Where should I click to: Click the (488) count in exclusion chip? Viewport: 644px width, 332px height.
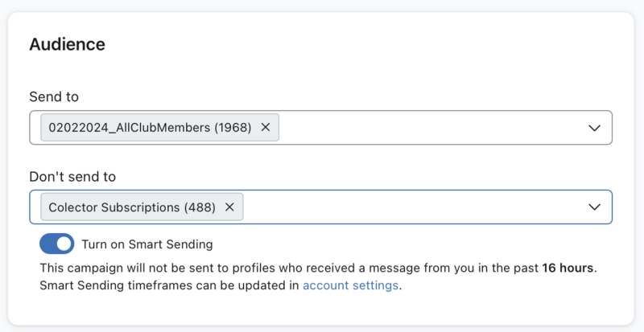[200, 207]
